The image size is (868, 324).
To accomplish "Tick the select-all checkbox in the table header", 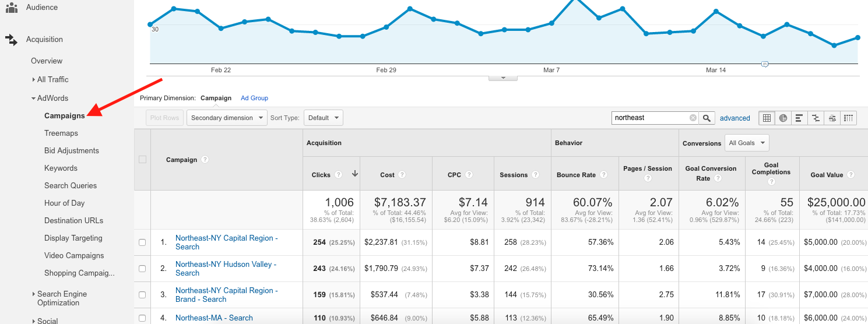I will click(x=142, y=159).
